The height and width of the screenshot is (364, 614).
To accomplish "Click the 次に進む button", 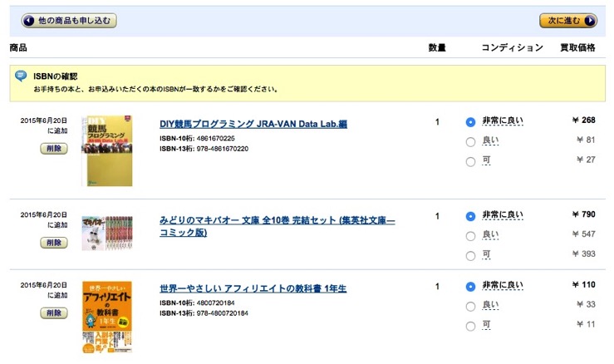I will click(x=567, y=21).
